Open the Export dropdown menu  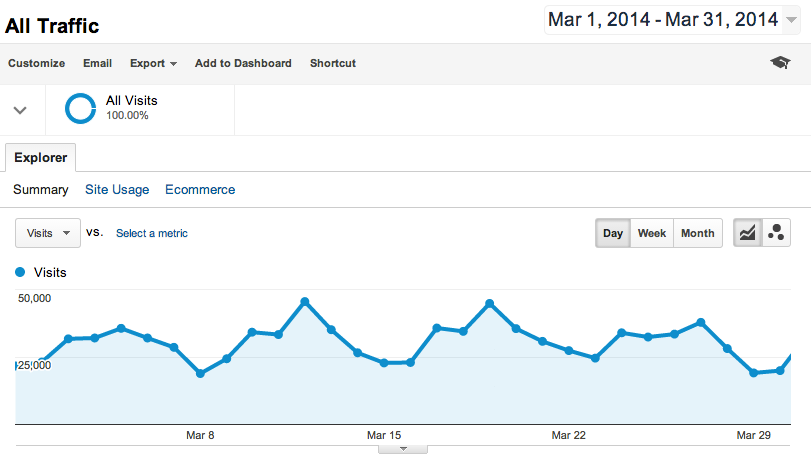[x=153, y=63]
